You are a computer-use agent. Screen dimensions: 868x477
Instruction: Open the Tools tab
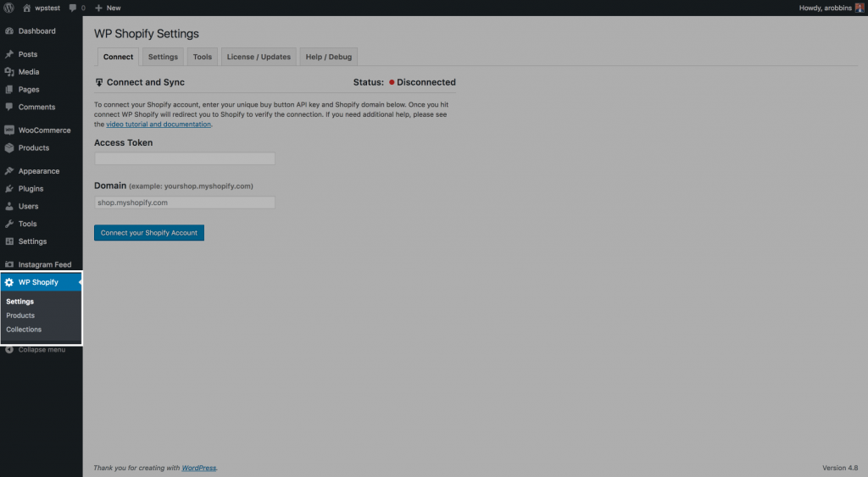coord(202,57)
